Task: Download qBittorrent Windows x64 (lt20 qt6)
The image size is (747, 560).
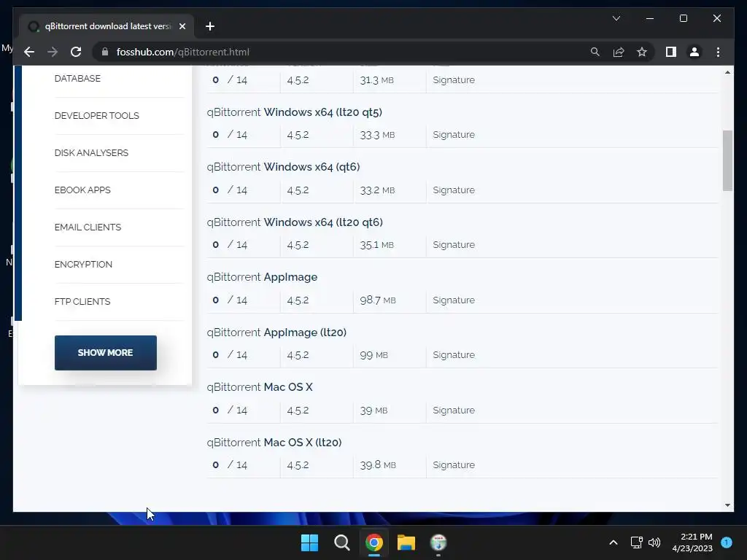Action: [x=295, y=222]
